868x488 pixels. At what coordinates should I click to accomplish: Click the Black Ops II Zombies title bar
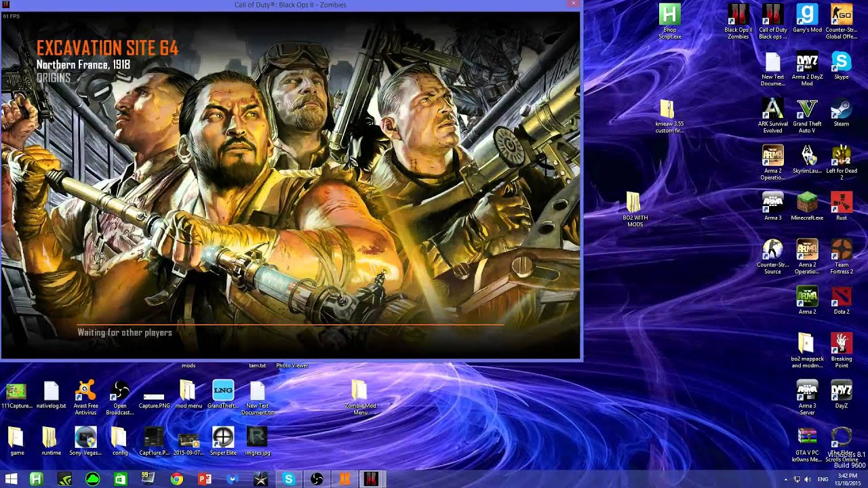click(x=290, y=5)
